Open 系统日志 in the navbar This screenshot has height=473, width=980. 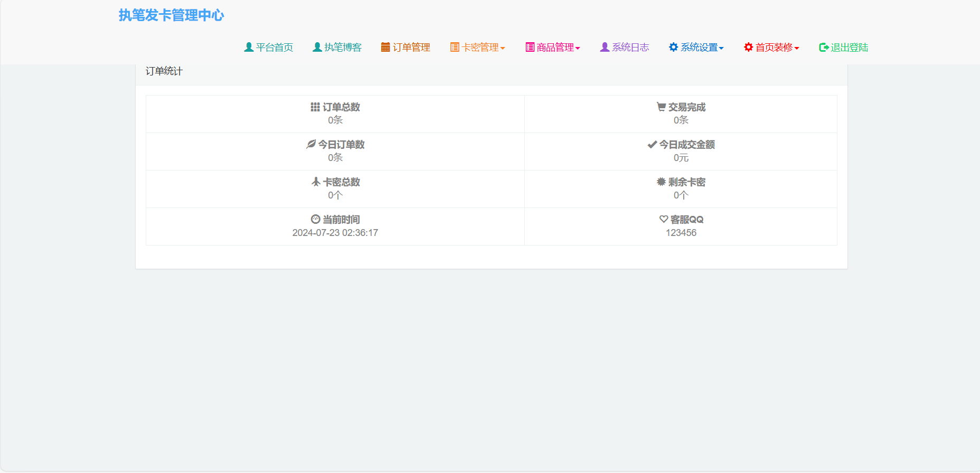click(x=630, y=48)
